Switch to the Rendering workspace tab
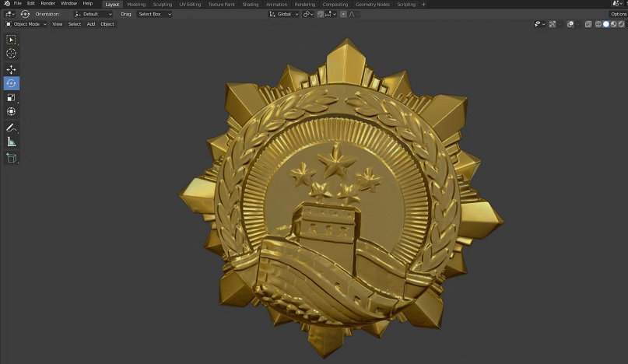Screen dimensions: 628x364 click(305, 5)
